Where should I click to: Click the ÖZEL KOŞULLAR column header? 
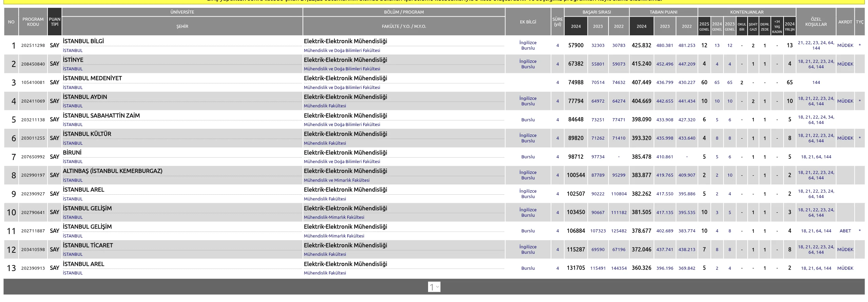point(816,22)
